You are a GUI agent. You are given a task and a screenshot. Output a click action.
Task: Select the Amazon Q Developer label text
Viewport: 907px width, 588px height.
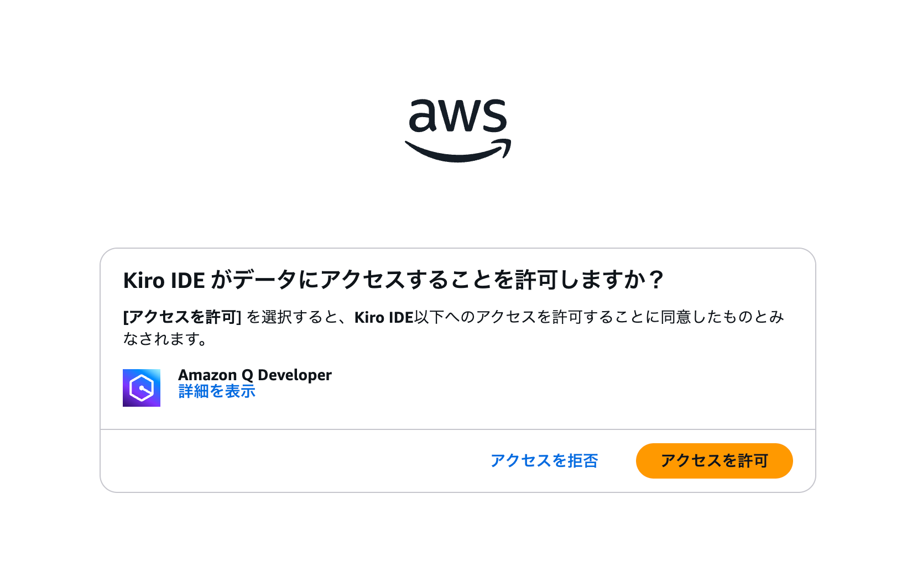255,375
